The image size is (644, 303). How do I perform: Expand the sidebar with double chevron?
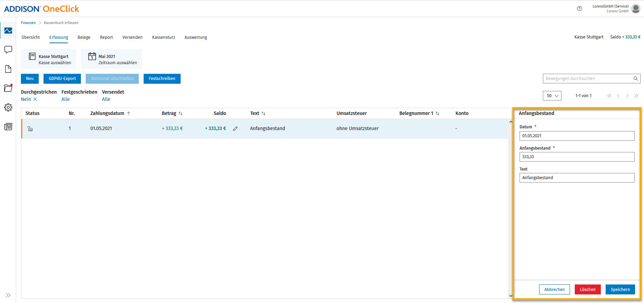pos(8,295)
